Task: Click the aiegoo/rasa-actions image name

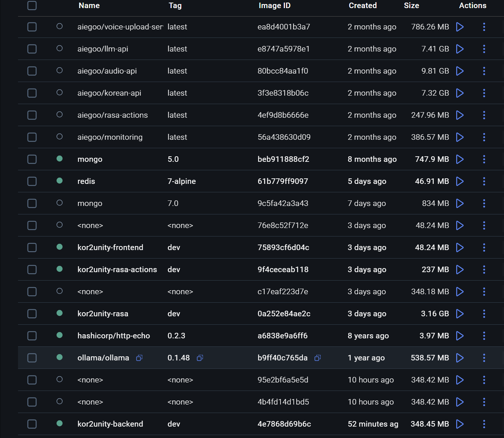Action: [x=112, y=115]
